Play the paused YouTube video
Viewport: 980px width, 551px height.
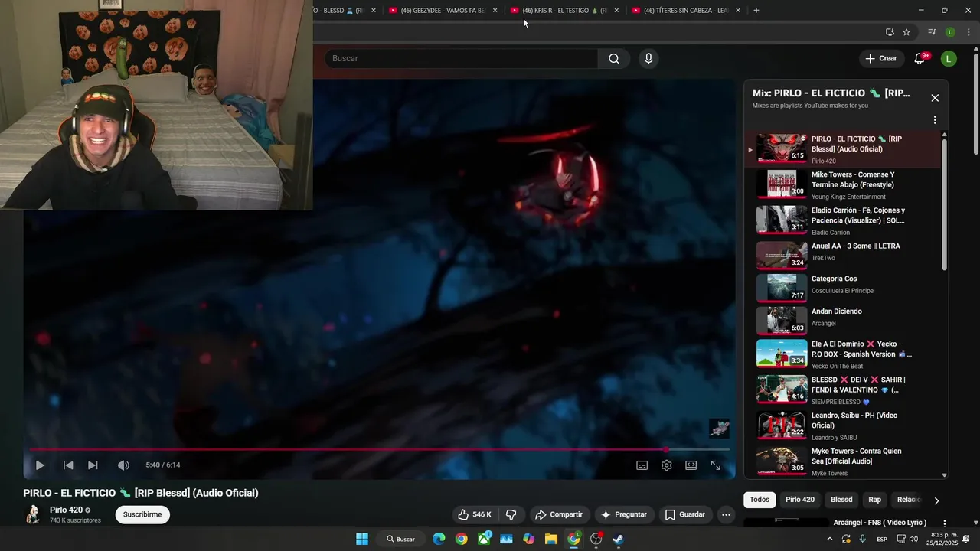click(40, 465)
